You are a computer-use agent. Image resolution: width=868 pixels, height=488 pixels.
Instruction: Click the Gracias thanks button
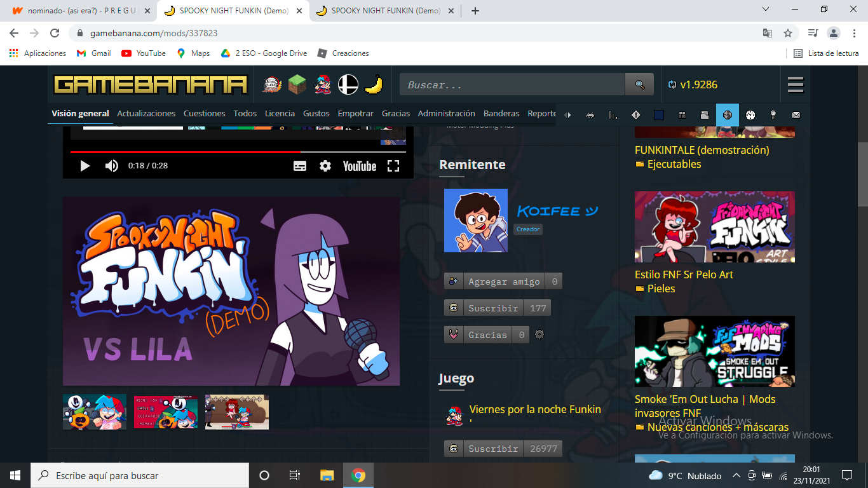(x=487, y=335)
